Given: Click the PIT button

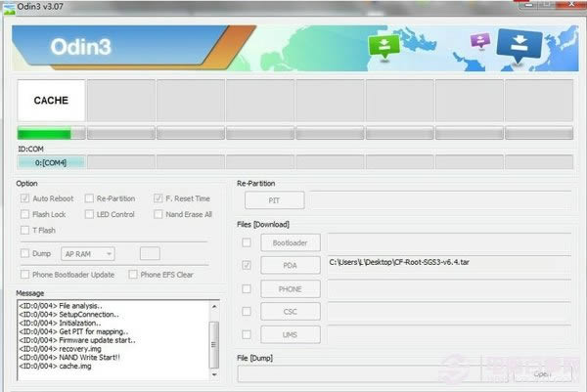Looking at the screenshot, I should pos(274,200).
